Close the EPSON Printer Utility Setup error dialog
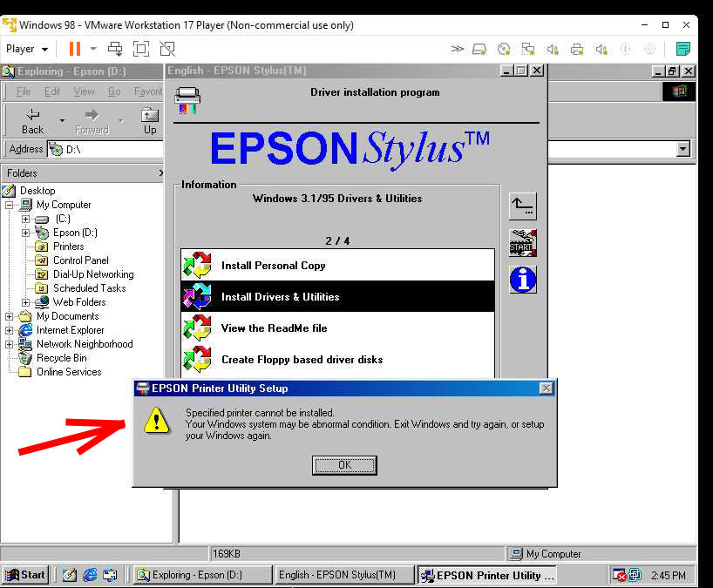This screenshot has height=588, width=713. pyautogui.click(x=546, y=388)
